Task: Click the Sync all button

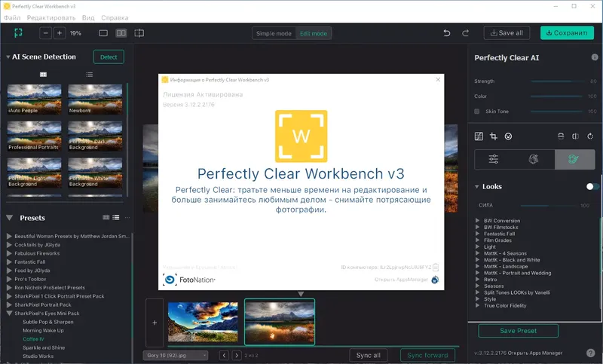Action: (368, 356)
